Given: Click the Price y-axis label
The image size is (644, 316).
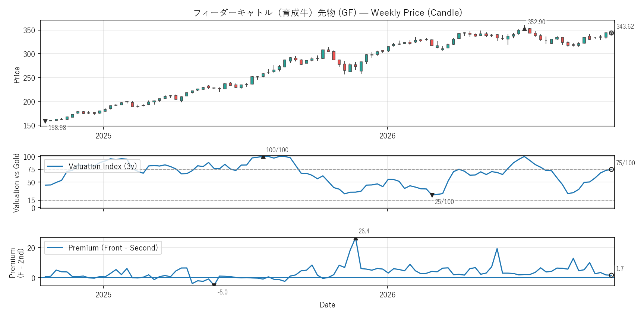Looking at the screenshot, I should 17,75.
